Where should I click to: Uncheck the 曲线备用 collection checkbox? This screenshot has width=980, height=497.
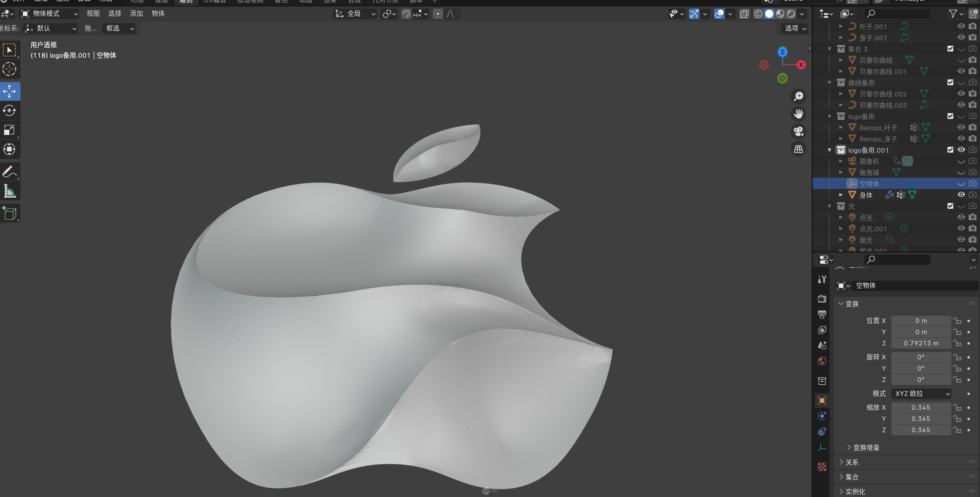pos(950,83)
